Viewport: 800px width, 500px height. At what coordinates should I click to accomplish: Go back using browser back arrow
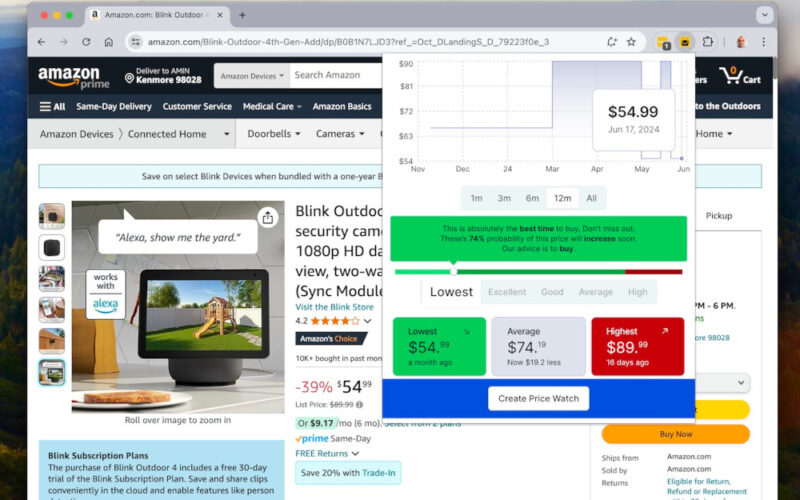(x=41, y=42)
